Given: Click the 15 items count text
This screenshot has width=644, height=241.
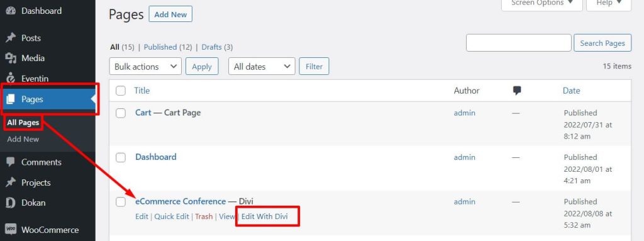Looking at the screenshot, I should point(617,66).
